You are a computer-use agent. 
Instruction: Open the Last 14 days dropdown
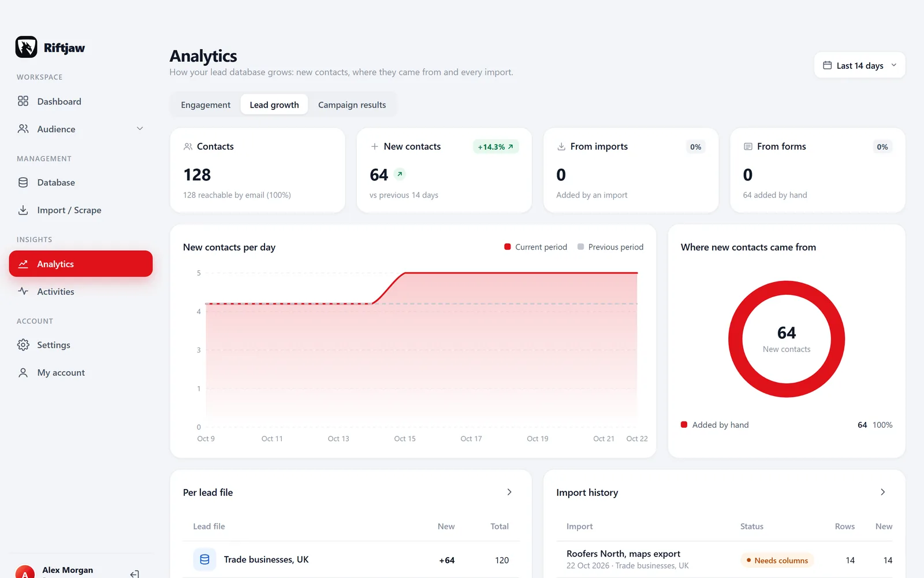click(859, 65)
